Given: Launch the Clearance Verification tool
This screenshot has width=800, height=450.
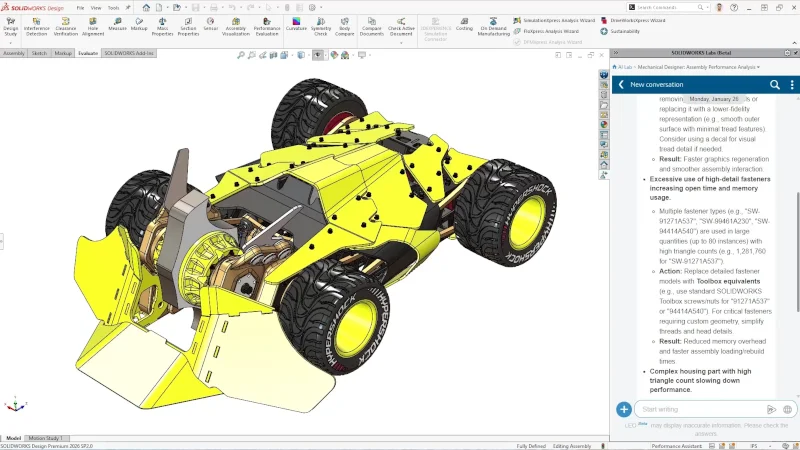Looking at the screenshot, I should point(66,24).
